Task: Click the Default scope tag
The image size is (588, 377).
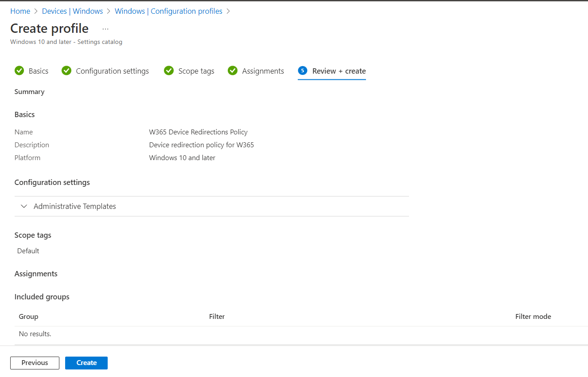Action: pyautogui.click(x=28, y=251)
